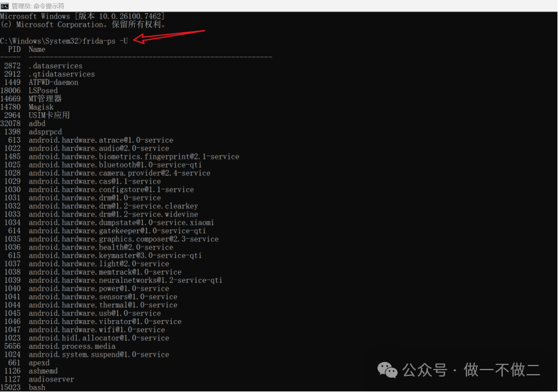558x392 pixels.
Task: Select the ashmemd process row
Action: coord(31,371)
